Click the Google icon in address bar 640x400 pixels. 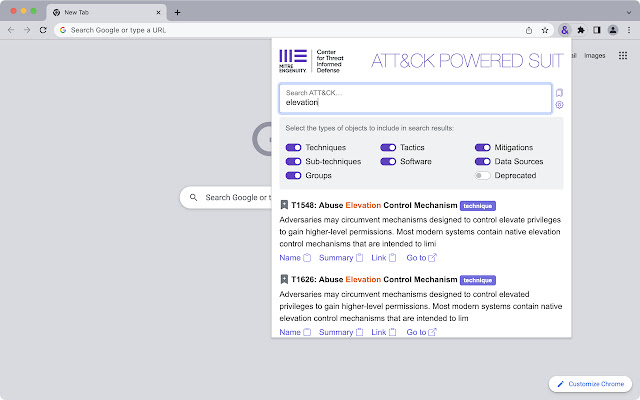point(63,30)
